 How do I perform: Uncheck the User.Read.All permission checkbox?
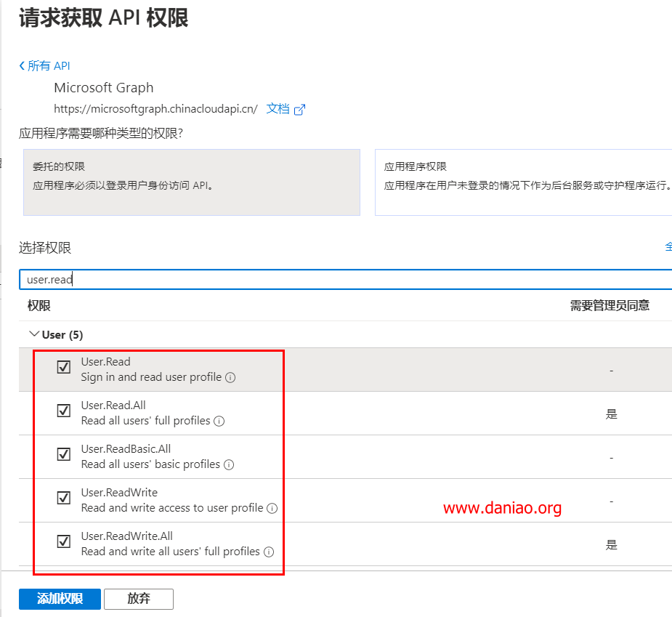coord(64,411)
